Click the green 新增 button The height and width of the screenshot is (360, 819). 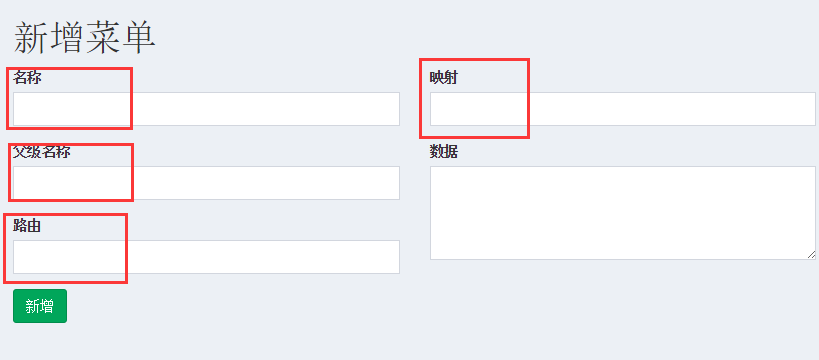point(40,306)
